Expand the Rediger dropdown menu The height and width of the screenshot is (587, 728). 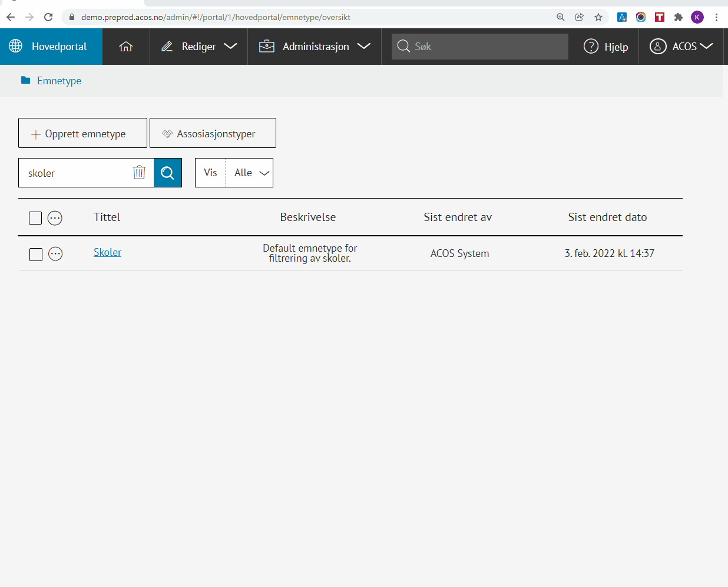[199, 47]
